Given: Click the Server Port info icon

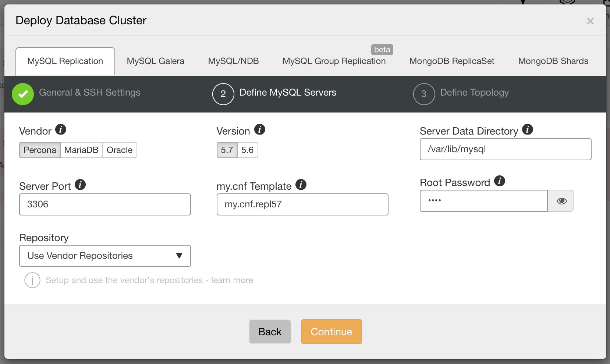Looking at the screenshot, I should [x=80, y=185].
